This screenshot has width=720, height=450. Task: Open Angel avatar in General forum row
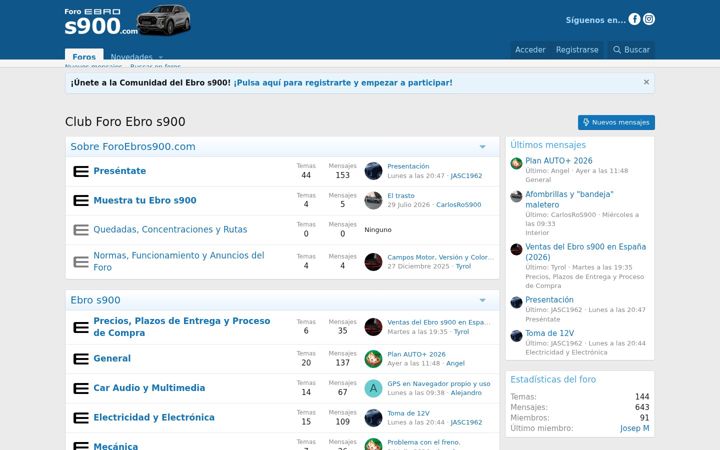(373, 359)
